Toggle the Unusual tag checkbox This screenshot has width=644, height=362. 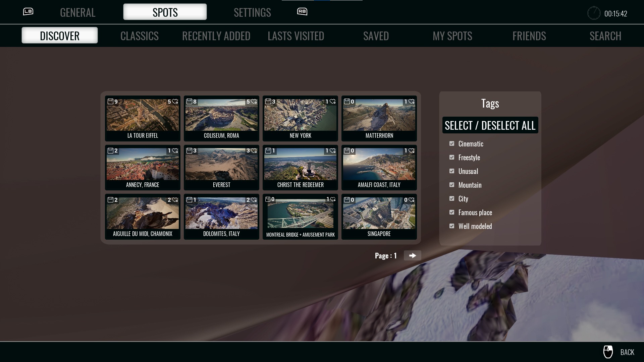(x=452, y=171)
